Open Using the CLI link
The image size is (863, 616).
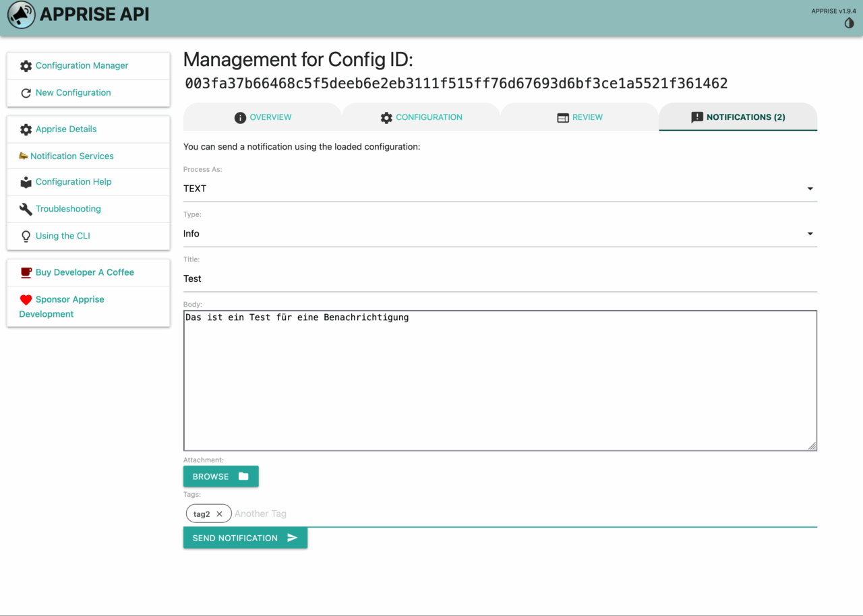[63, 235]
